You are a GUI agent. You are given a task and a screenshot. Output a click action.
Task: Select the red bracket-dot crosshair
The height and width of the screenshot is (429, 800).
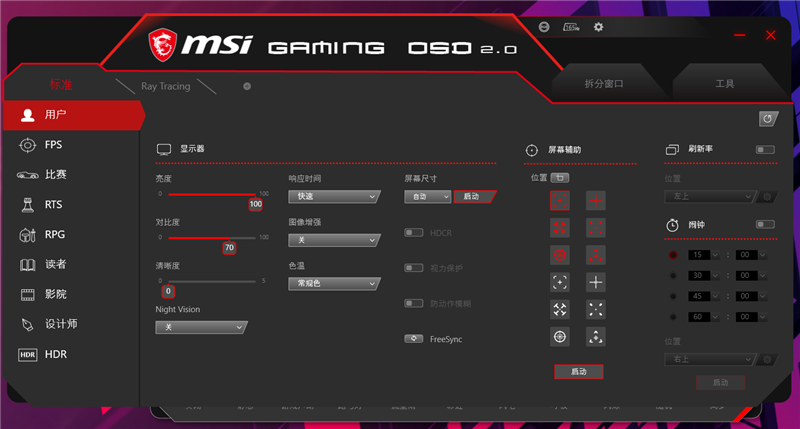pos(560,201)
